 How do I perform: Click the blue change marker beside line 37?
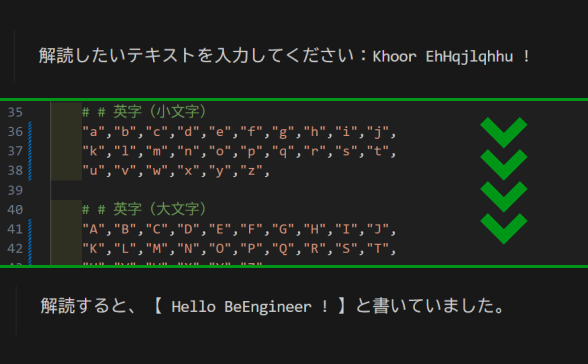coord(30,151)
